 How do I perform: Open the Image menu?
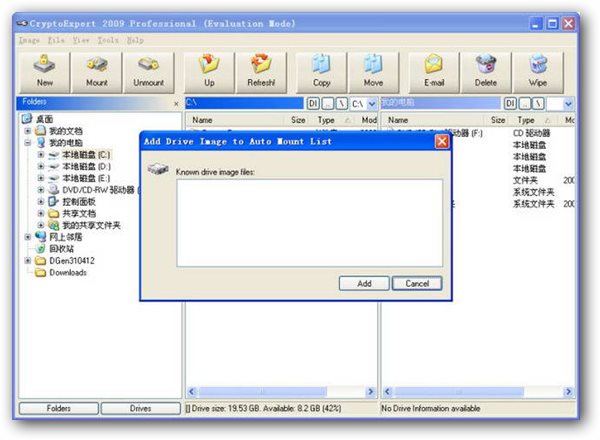pyautogui.click(x=29, y=40)
